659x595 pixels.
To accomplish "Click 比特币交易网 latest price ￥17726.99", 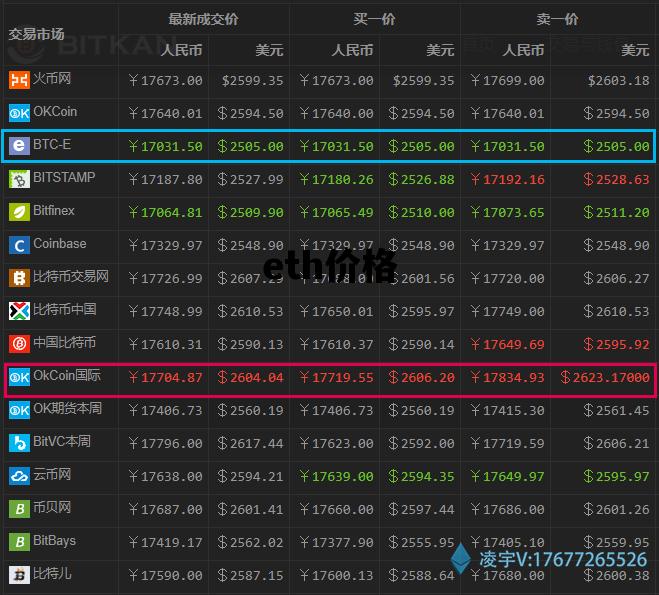I will [x=166, y=278].
